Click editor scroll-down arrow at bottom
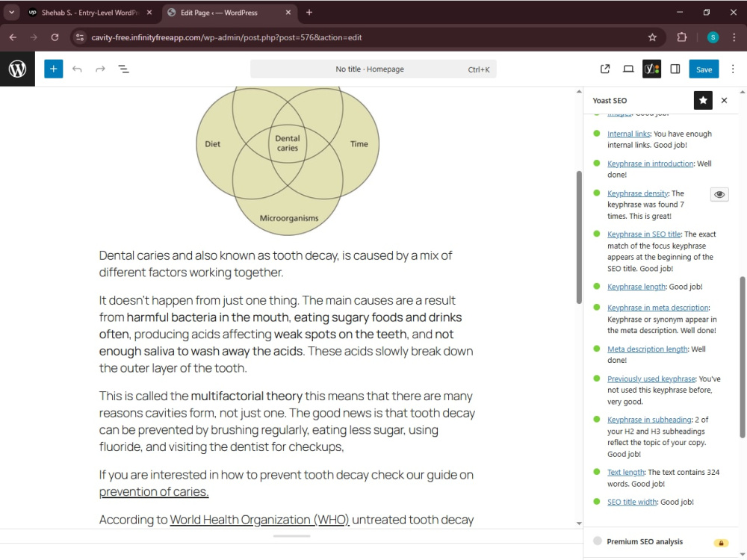Viewport: 747px width, 560px height. pyautogui.click(x=579, y=523)
